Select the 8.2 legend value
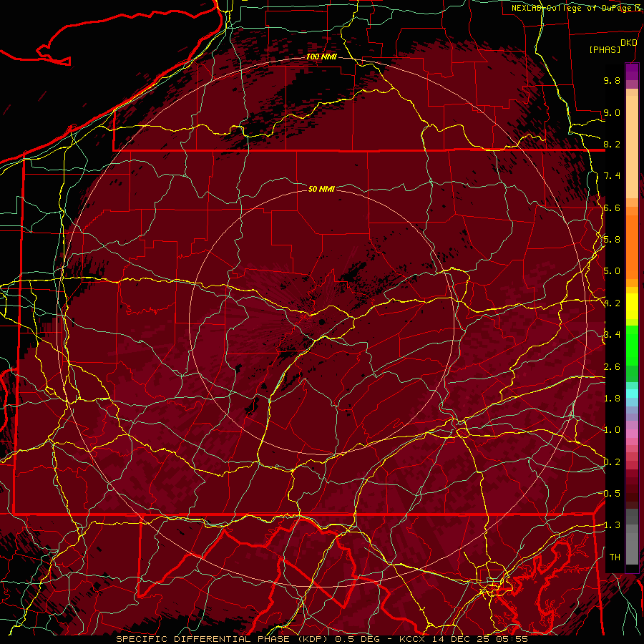The height and width of the screenshot is (644, 644). point(612,144)
